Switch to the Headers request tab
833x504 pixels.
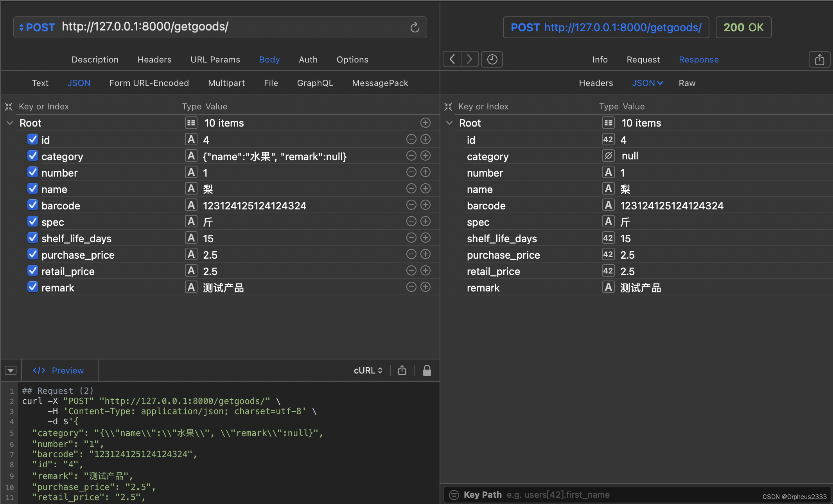[154, 60]
